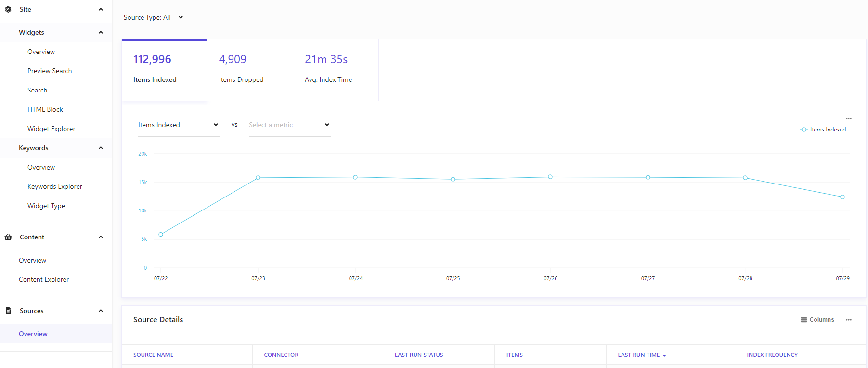Collapse the Sources section chevron

click(101, 311)
